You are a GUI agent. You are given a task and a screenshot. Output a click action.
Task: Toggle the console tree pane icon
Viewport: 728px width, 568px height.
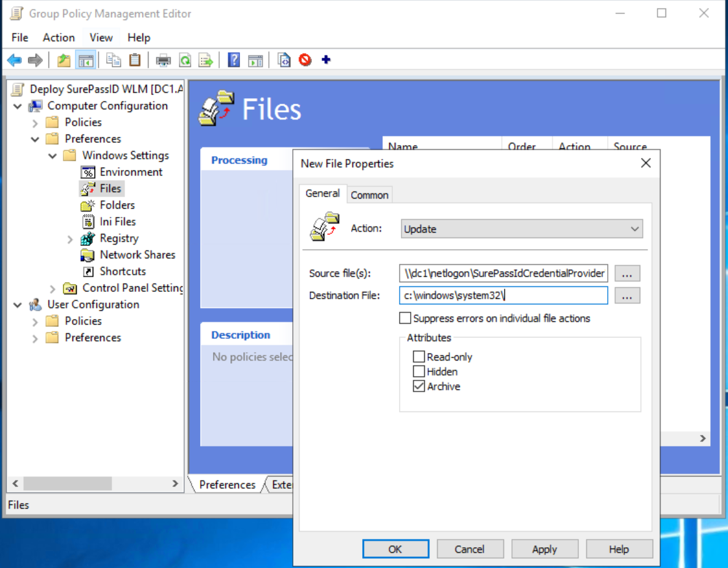86,59
